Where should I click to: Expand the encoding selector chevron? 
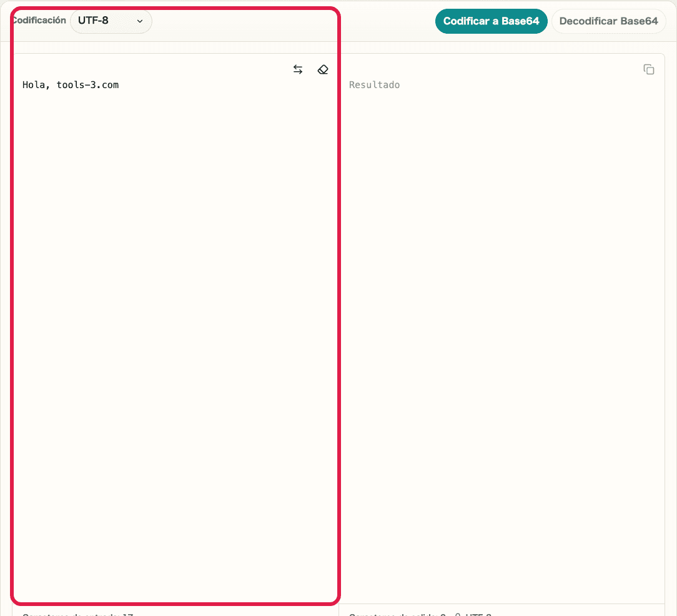point(140,21)
